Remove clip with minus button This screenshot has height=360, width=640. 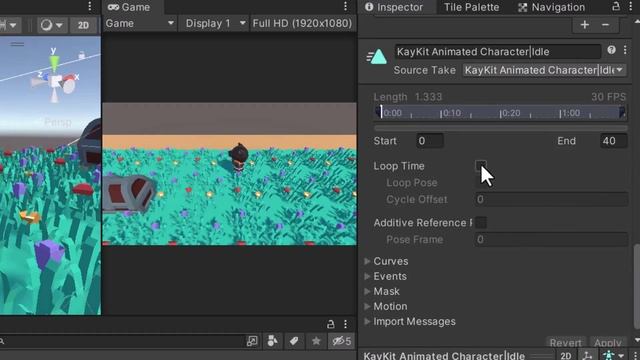[605, 24]
